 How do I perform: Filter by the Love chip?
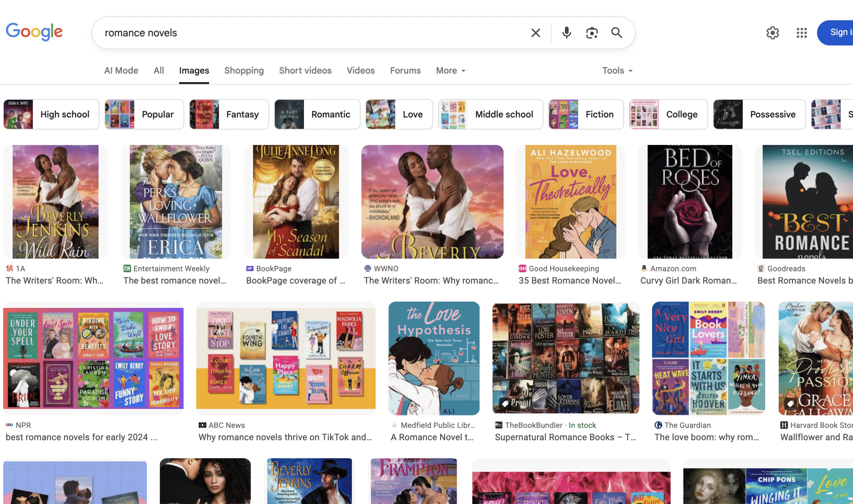coord(399,115)
